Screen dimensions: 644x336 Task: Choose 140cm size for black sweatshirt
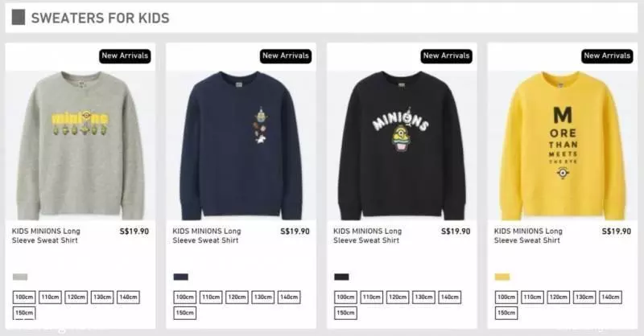[450, 297]
